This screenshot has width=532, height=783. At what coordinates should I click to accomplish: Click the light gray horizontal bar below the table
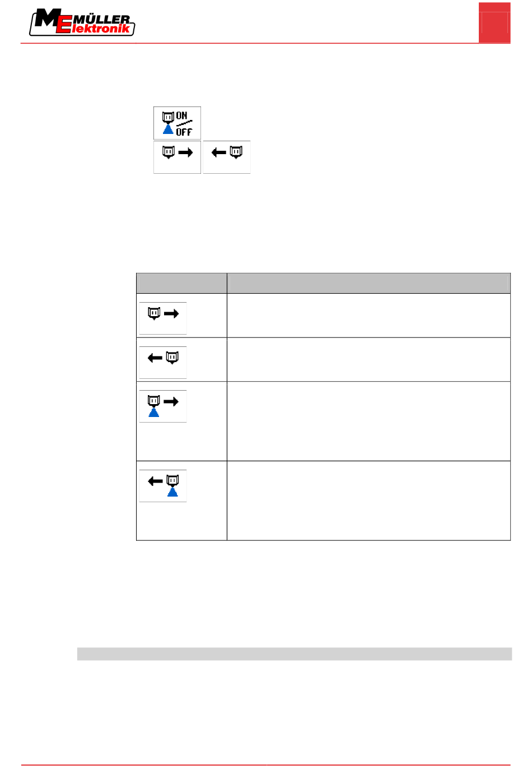coord(295,654)
